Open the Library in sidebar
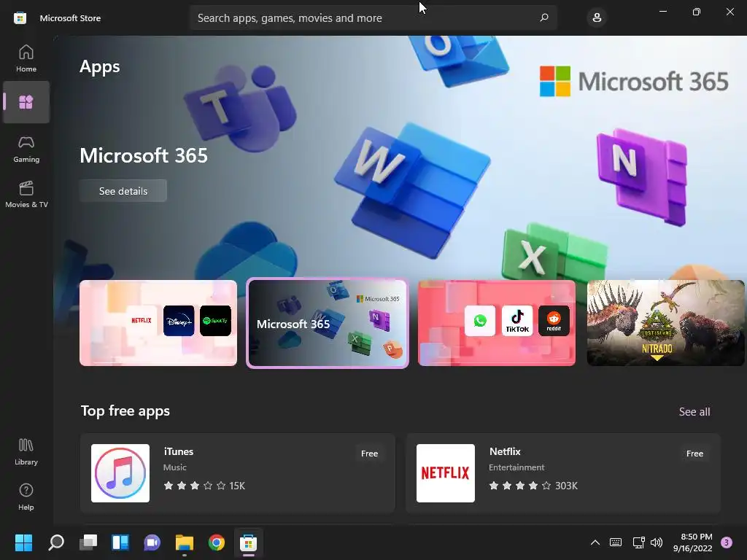 click(x=26, y=452)
